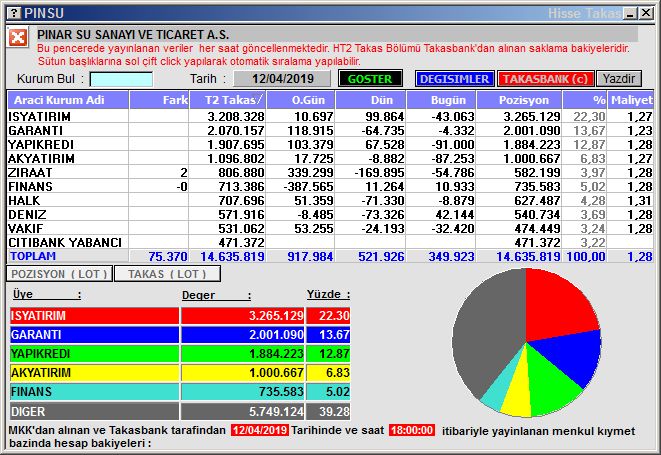661x455 pixels.
Task: Click the Tarih date field 12/04/2019
Action: click(x=282, y=79)
